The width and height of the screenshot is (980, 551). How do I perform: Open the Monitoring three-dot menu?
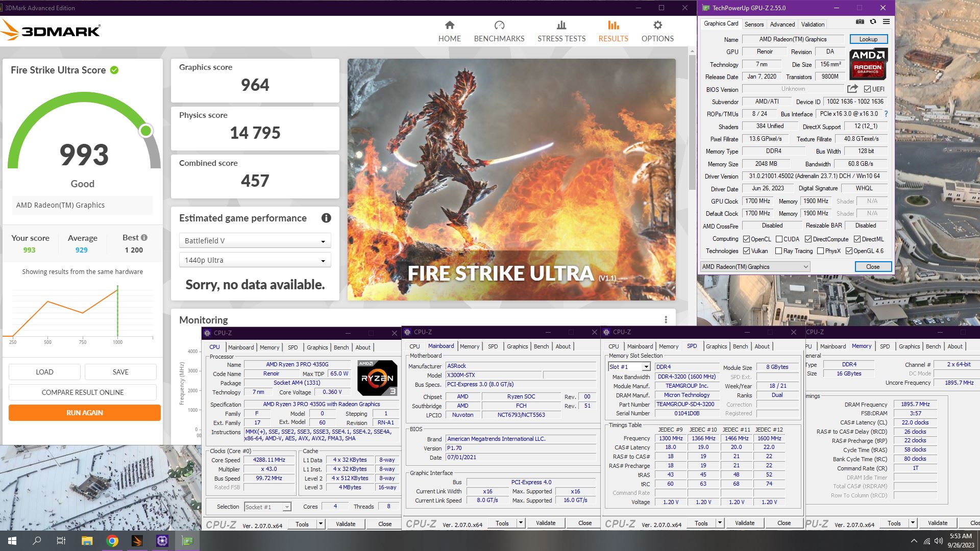tap(666, 320)
